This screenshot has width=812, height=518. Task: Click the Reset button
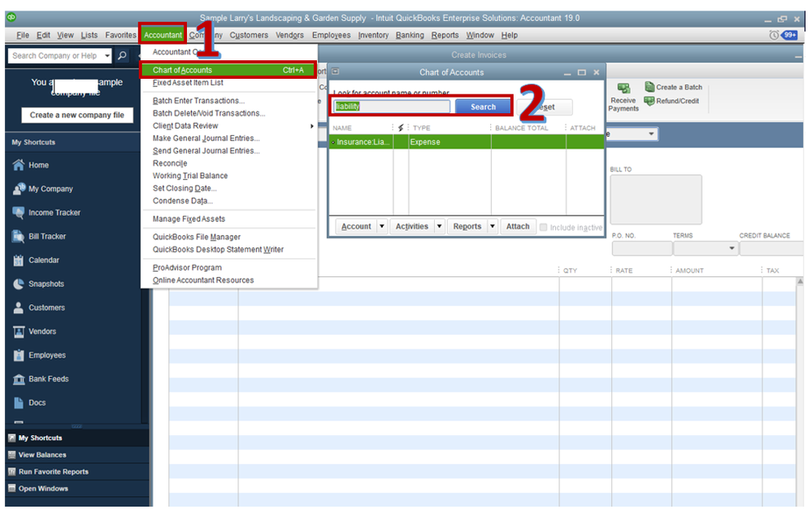[545, 107]
